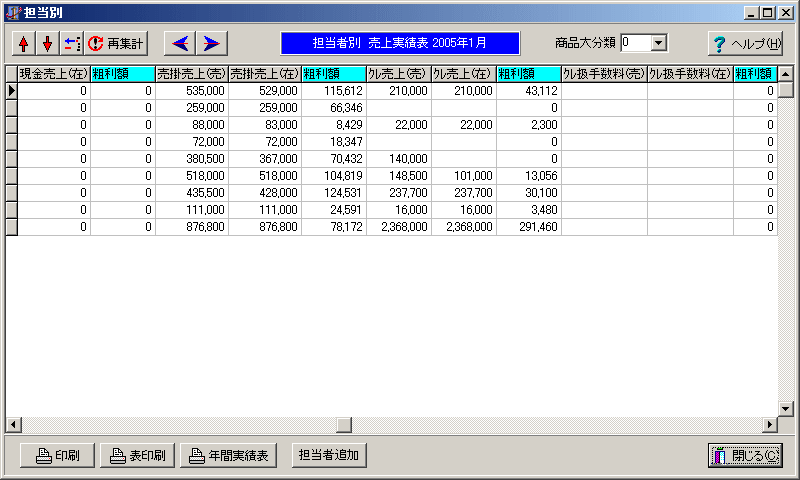Click the blue title 担当者別 売上実績表 2005年1月
This screenshot has width=800, height=480.
pos(400,43)
